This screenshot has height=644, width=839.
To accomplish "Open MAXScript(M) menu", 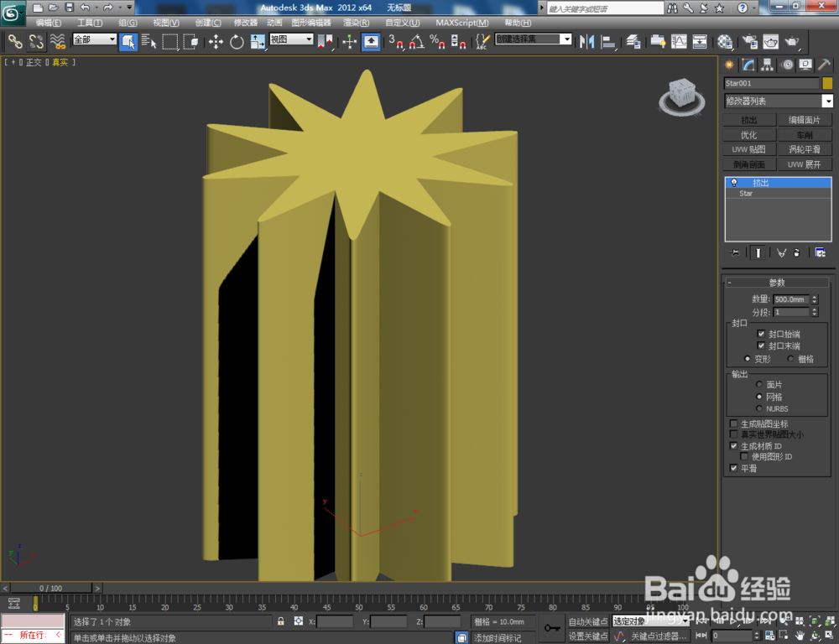I will pyautogui.click(x=461, y=23).
